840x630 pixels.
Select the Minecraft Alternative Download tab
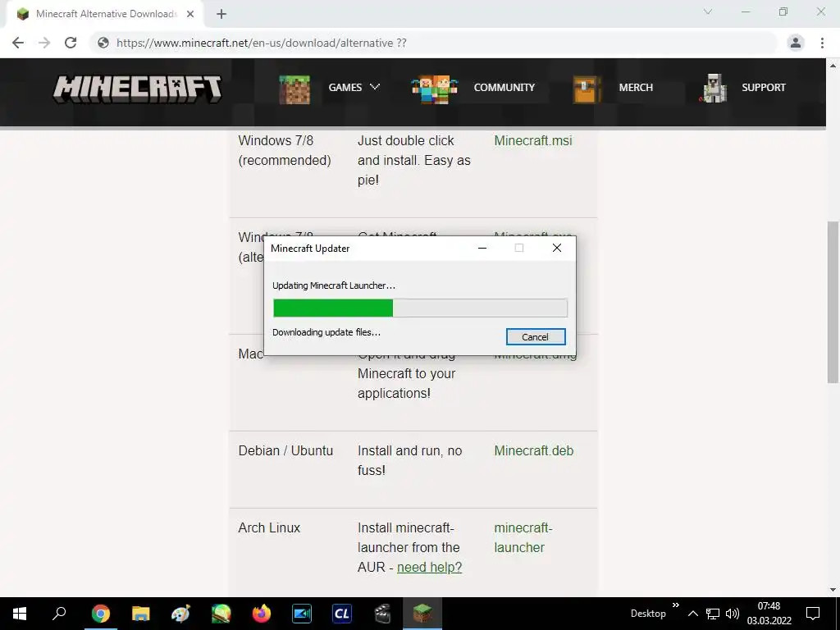coord(105,14)
